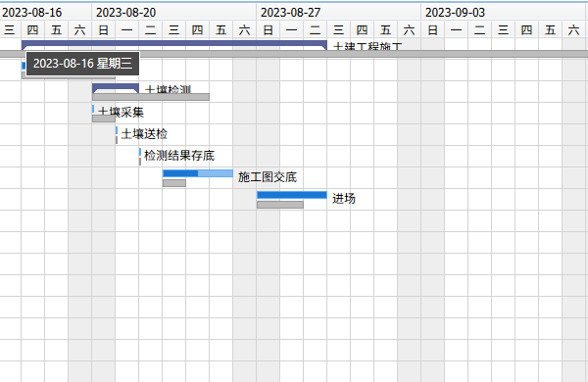
Task: Click the 进场 task label
Action: (344, 199)
